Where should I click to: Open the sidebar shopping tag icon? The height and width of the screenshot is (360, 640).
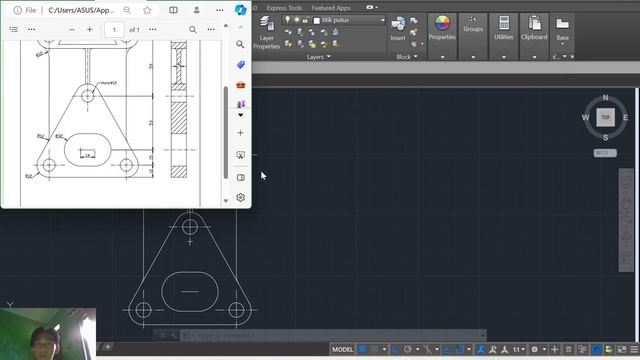tap(240, 64)
